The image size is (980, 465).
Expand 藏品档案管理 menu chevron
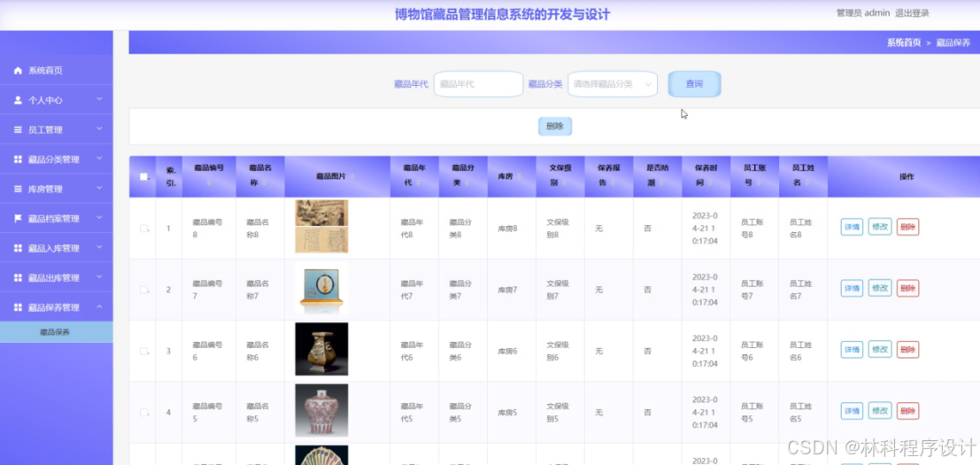pos(99,218)
